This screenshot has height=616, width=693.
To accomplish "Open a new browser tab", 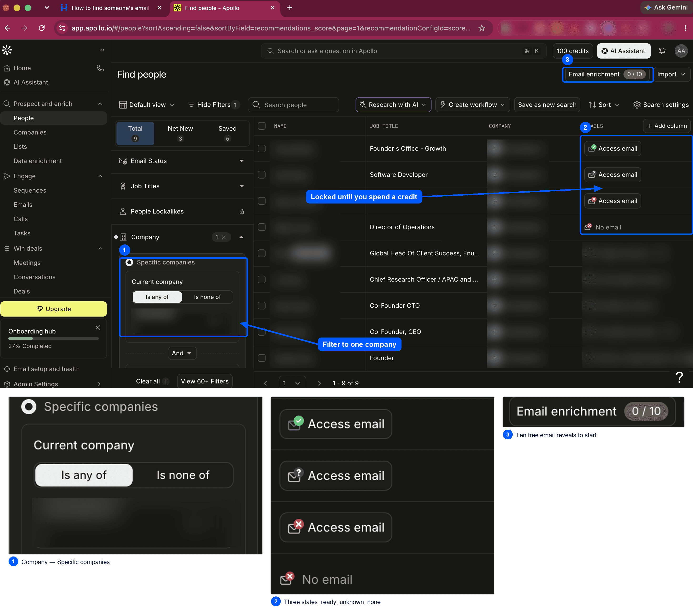I will point(290,8).
